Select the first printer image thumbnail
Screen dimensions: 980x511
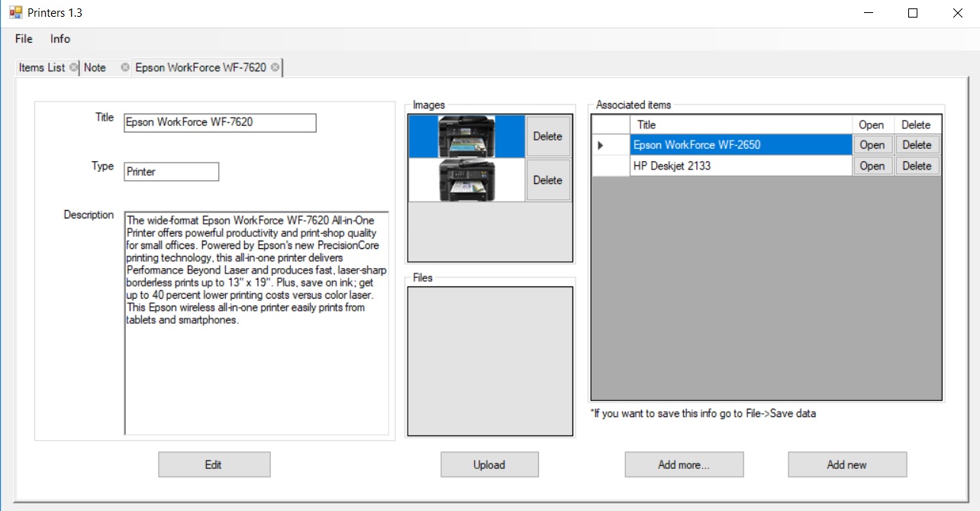466,137
